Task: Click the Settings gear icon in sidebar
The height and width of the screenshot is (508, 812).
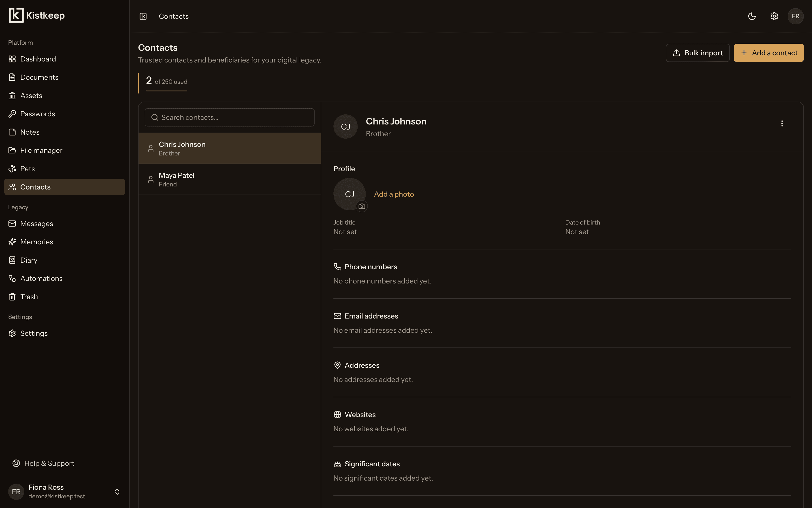Action: point(12,333)
